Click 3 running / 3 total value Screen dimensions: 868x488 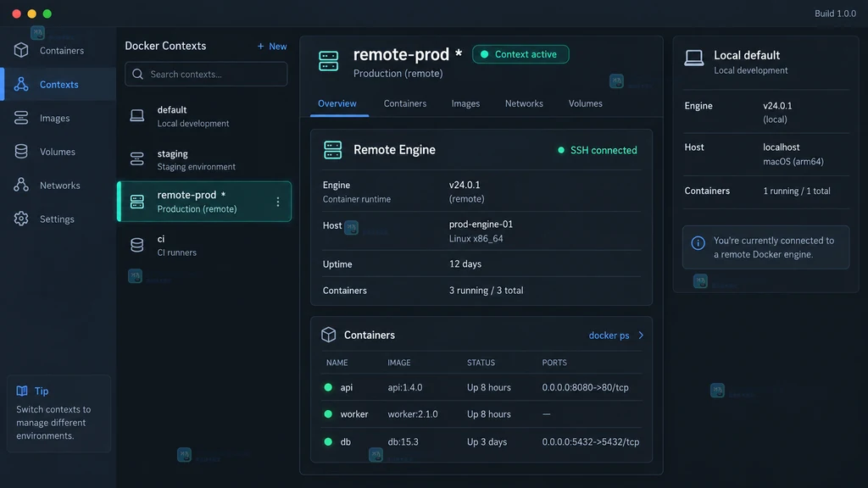[486, 290]
